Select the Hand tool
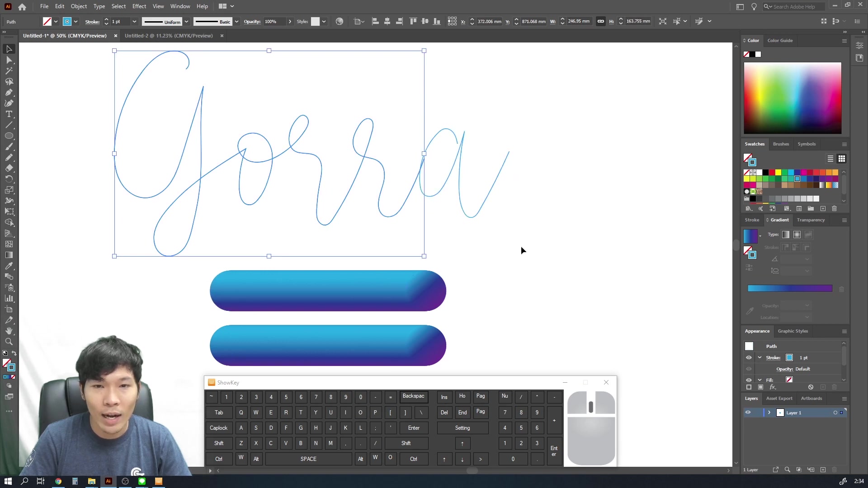The image size is (868, 488). 9,331
